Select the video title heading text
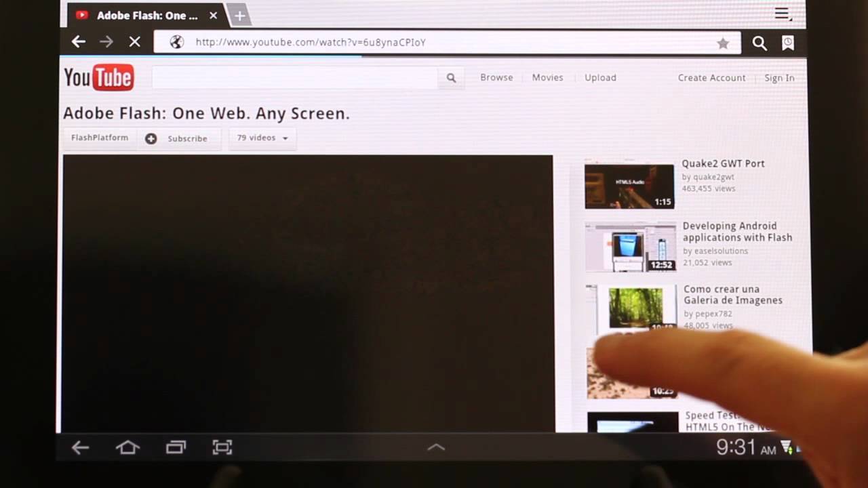This screenshot has width=868, height=488. point(206,113)
